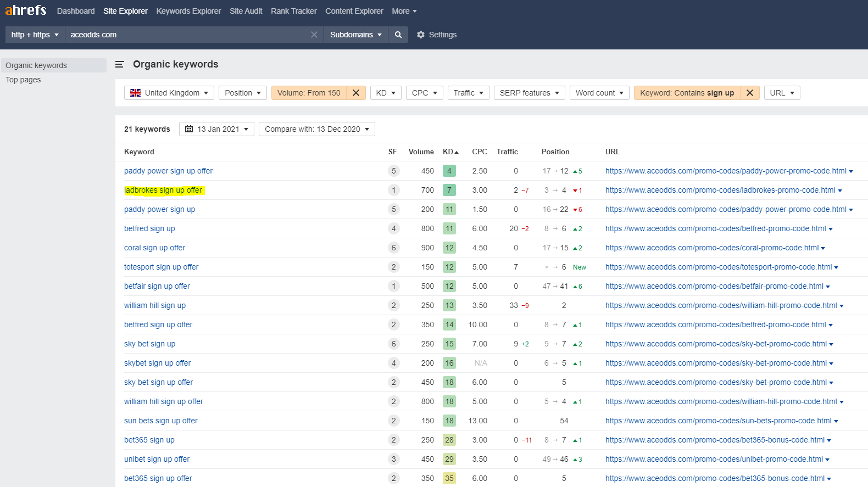Remove the Volume From 150 filter

(356, 93)
